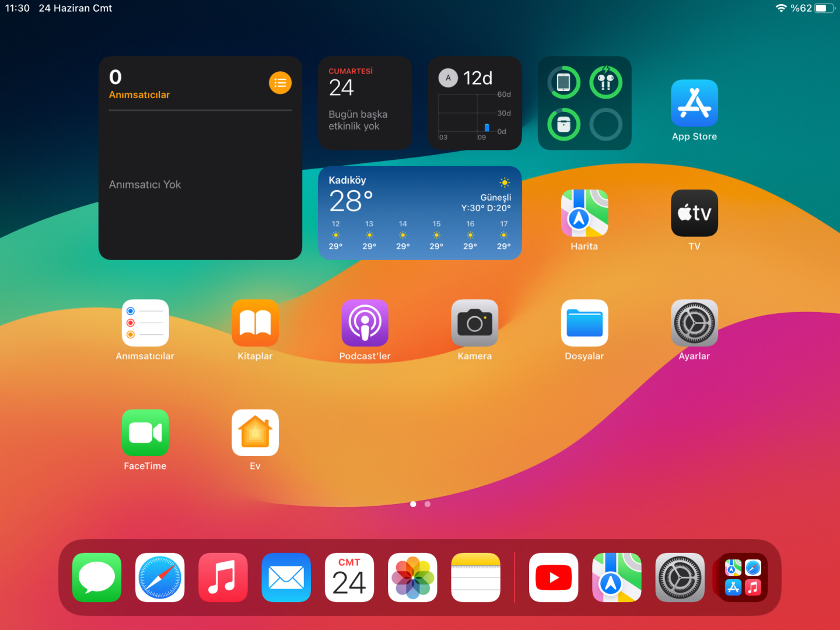Image resolution: width=840 pixels, height=630 pixels.
Task: Open Photos from the dock
Action: click(412, 577)
